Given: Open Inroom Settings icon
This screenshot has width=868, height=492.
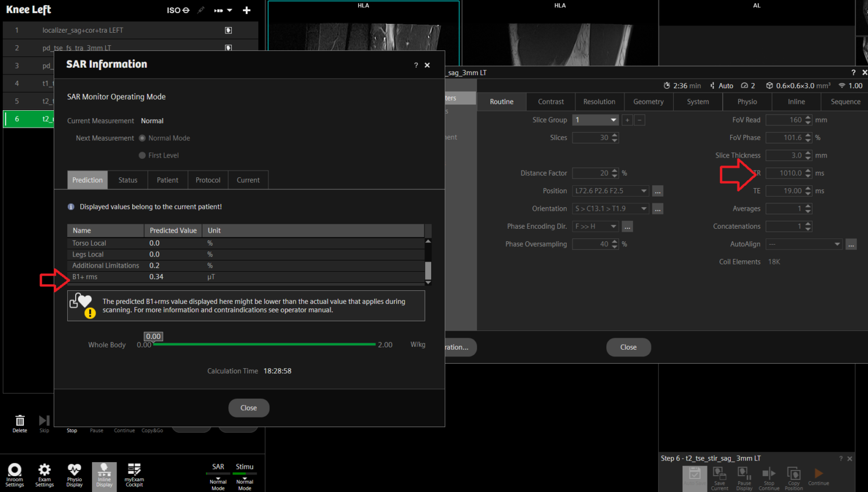Looking at the screenshot, I should (x=15, y=474).
